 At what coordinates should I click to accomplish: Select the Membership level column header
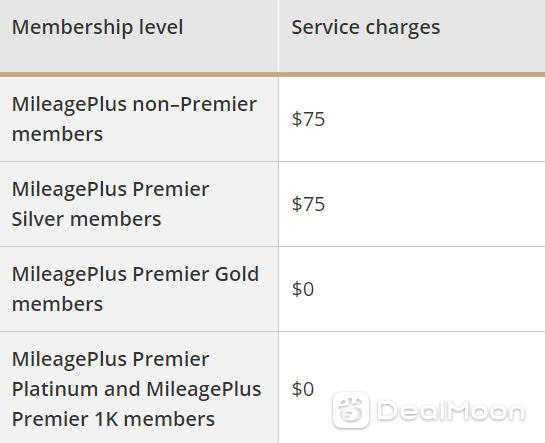[x=139, y=36]
